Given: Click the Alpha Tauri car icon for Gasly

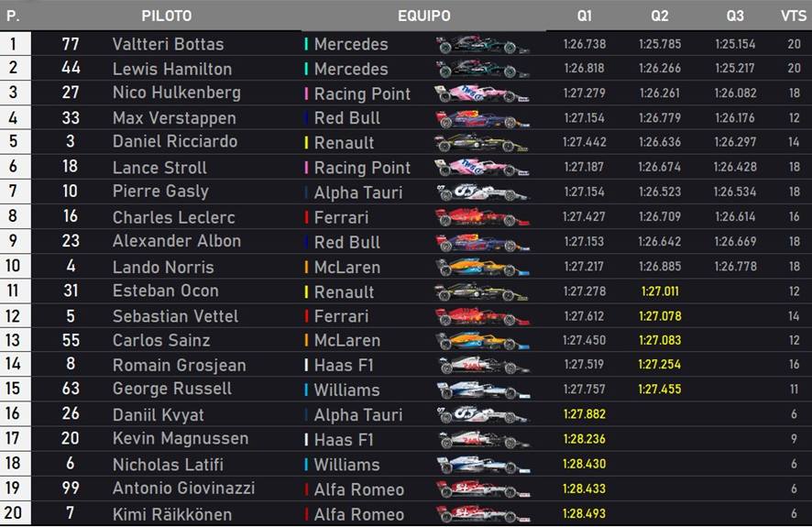Looking at the screenshot, I should click(483, 192).
